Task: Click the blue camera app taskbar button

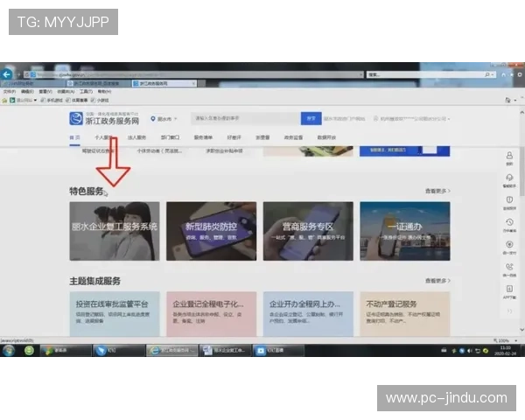Action: [x=278, y=350]
